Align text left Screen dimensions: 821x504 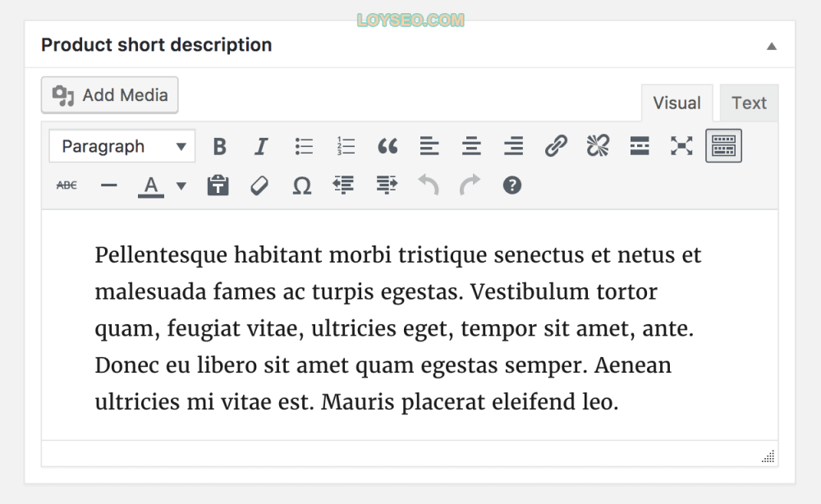point(429,146)
